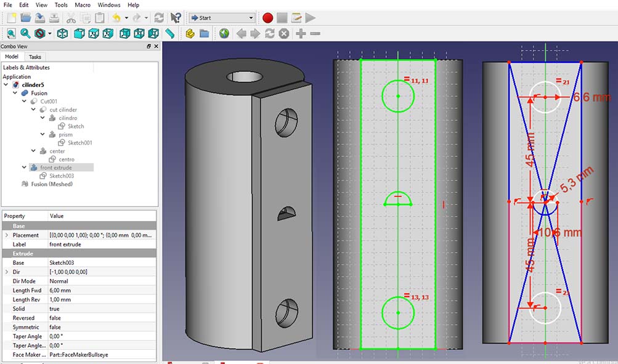
Task: Select Sketch003 in the model tree
Action: 62,176
